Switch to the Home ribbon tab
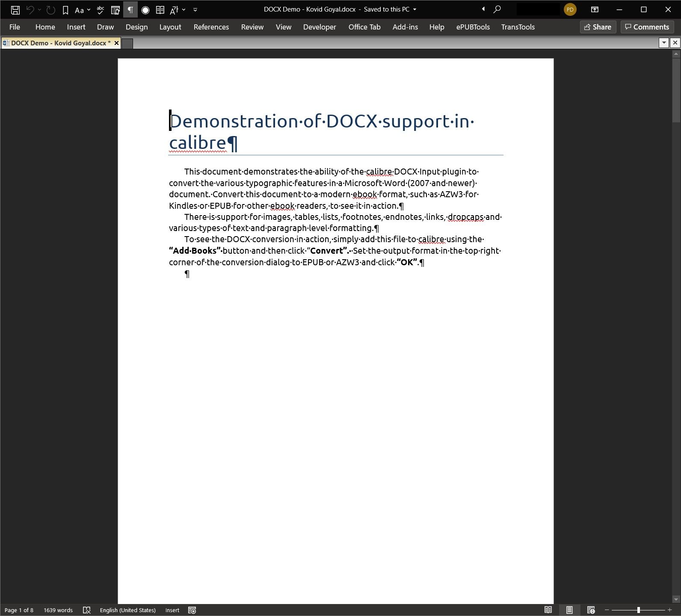 [x=45, y=27]
